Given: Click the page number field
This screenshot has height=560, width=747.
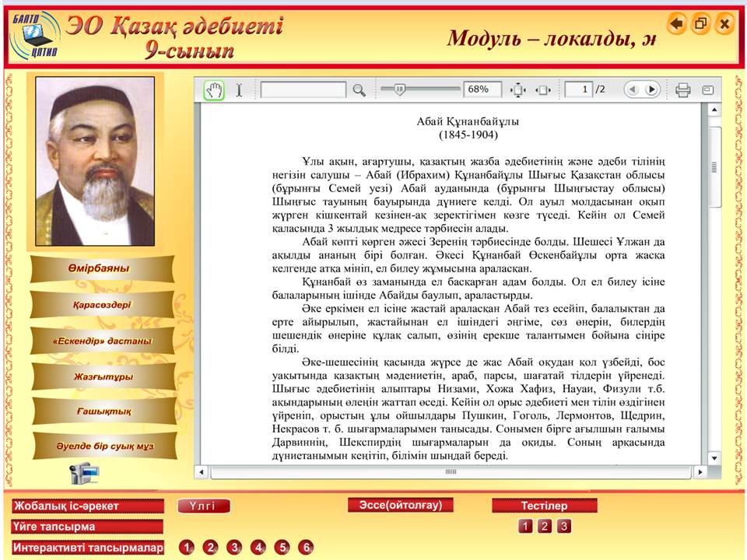Looking at the screenshot, I should [x=578, y=89].
